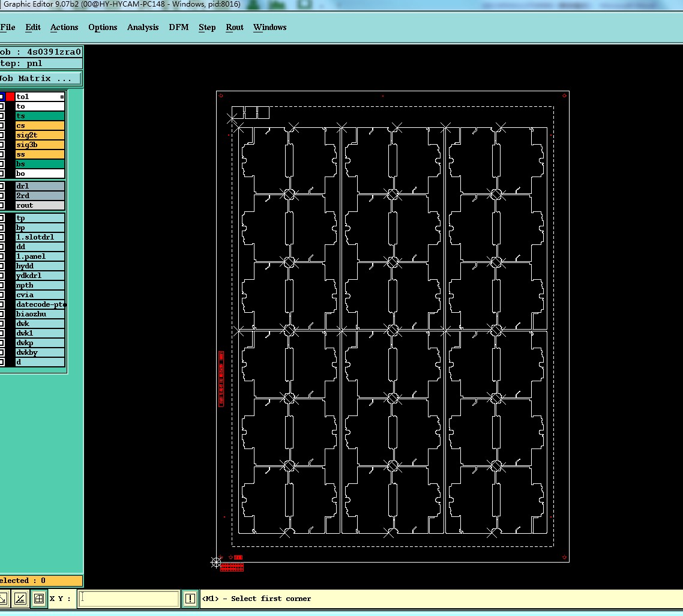This screenshot has width=683, height=616.
Task: Select the cvia layer row
Action: click(40, 295)
